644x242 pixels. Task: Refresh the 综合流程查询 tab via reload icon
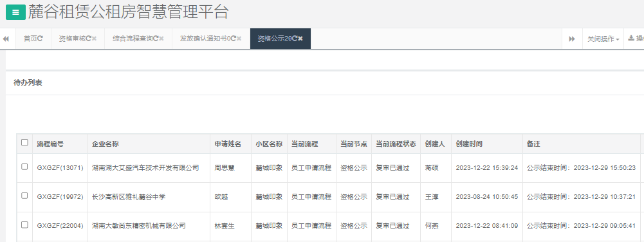pos(156,39)
